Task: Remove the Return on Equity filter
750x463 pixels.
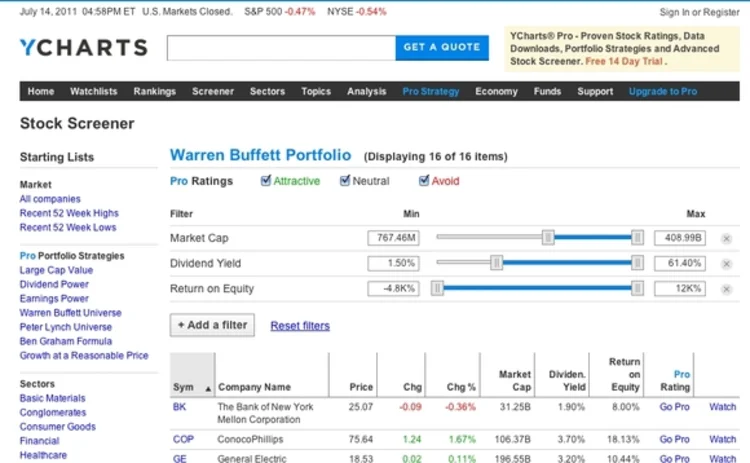Action: coord(726,289)
